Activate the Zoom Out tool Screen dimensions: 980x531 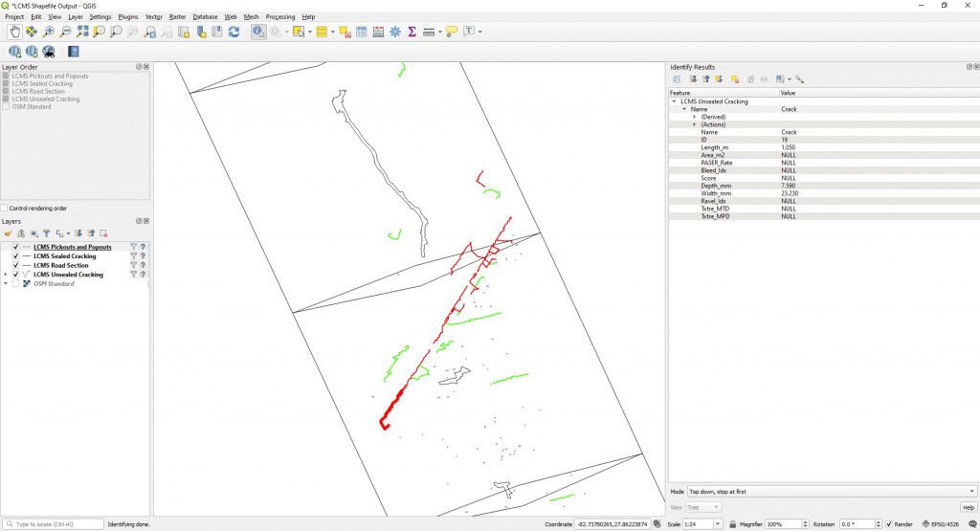click(x=65, y=32)
